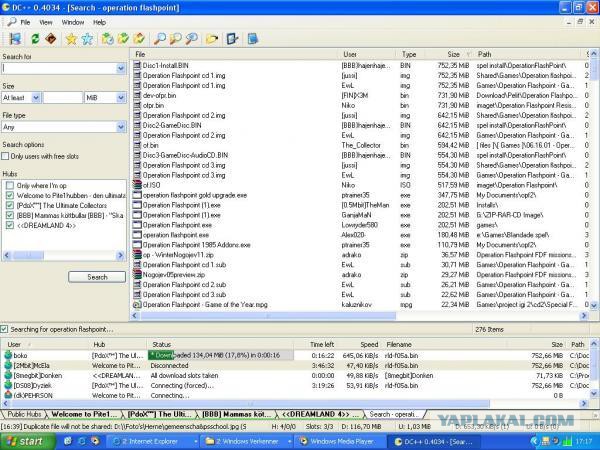Screen dimensions: 600x450
Task: Toggle Searching for operation flashpoint checkbox
Action: pyautogui.click(x=4, y=329)
